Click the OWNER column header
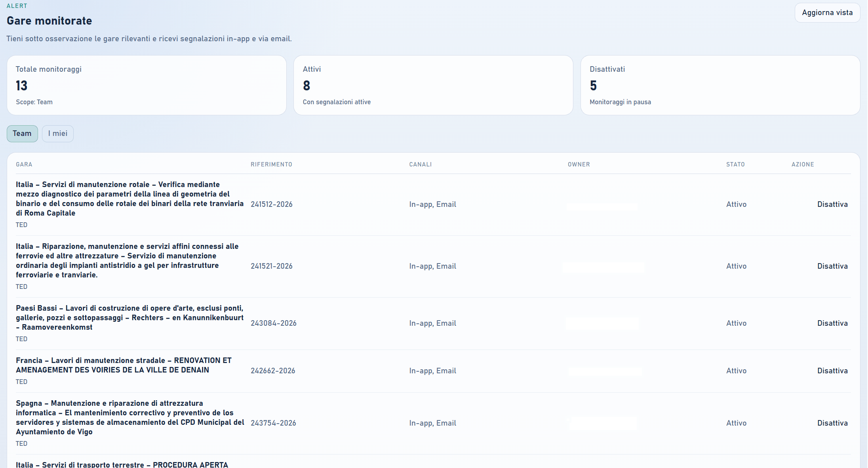 (579, 164)
